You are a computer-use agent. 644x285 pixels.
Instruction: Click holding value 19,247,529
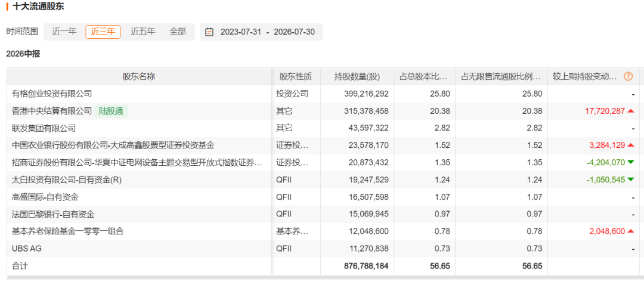[x=369, y=179]
